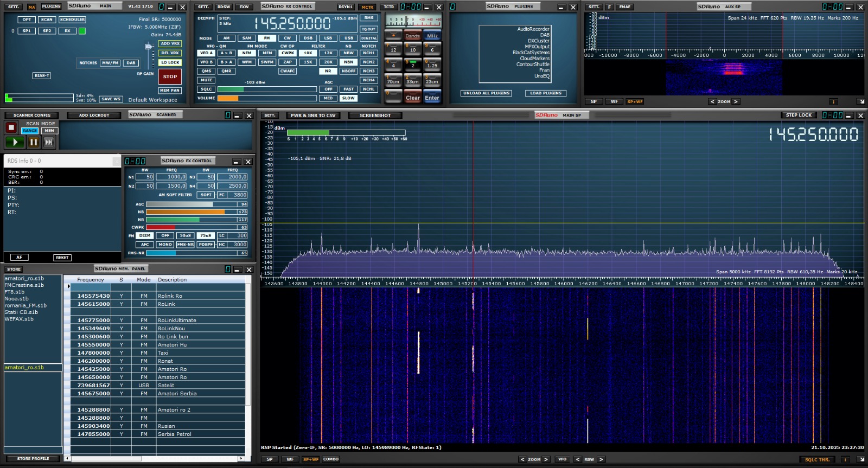The height and width of the screenshot is (468, 868).
Task: Enable the NR noise reduction toggle
Action: tap(328, 71)
